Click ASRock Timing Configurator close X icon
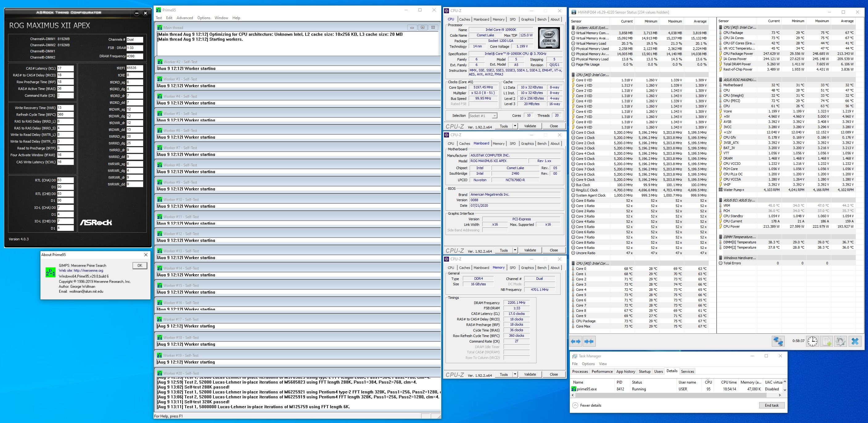 coord(145,13)
